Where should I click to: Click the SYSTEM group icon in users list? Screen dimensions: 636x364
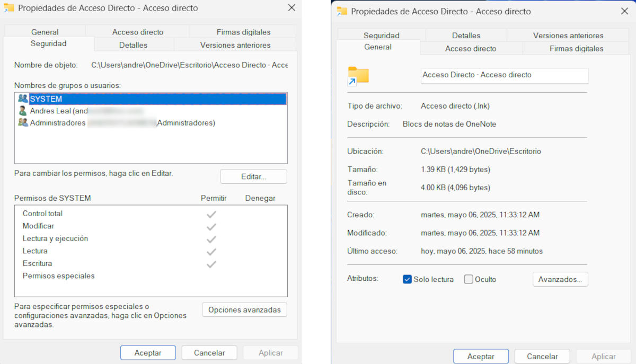[x=23, y=99]
